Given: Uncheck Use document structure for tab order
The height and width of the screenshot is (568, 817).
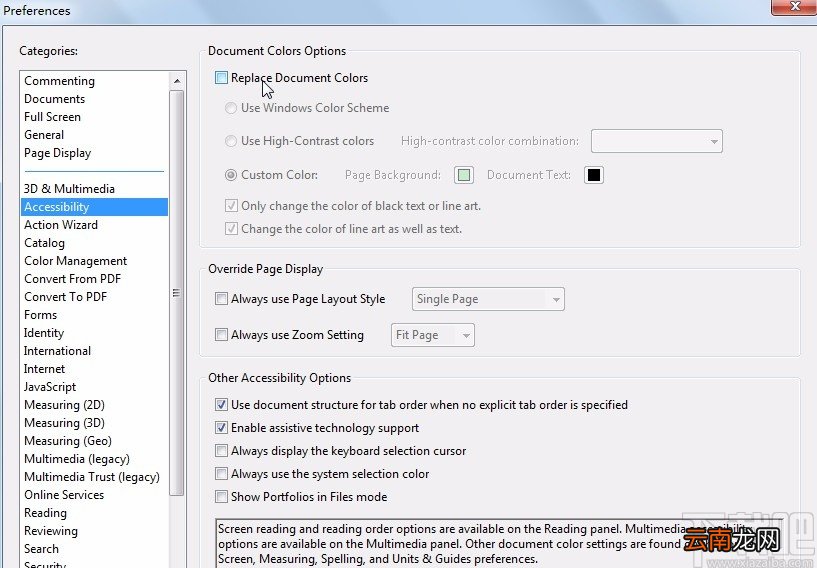Looking at the screenshot, I should (x=221, y=404).
